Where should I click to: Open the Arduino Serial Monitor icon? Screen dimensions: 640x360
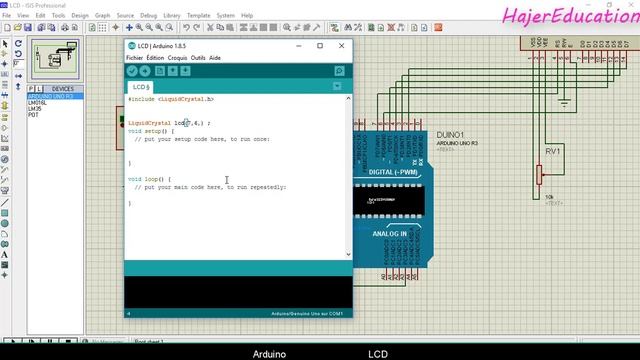coord(339,71)
